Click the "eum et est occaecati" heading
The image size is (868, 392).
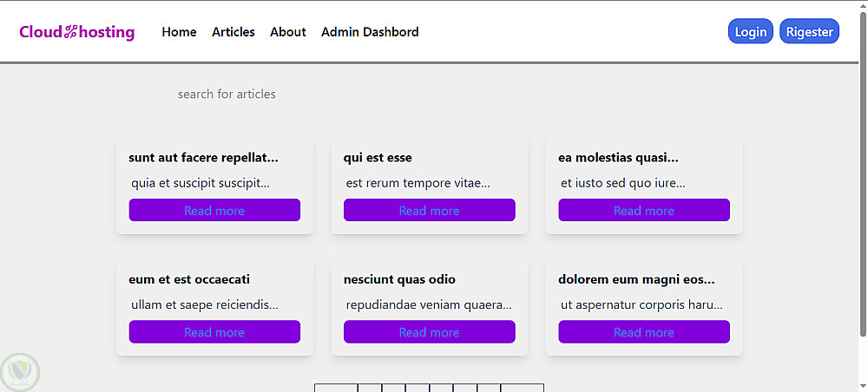189,279
